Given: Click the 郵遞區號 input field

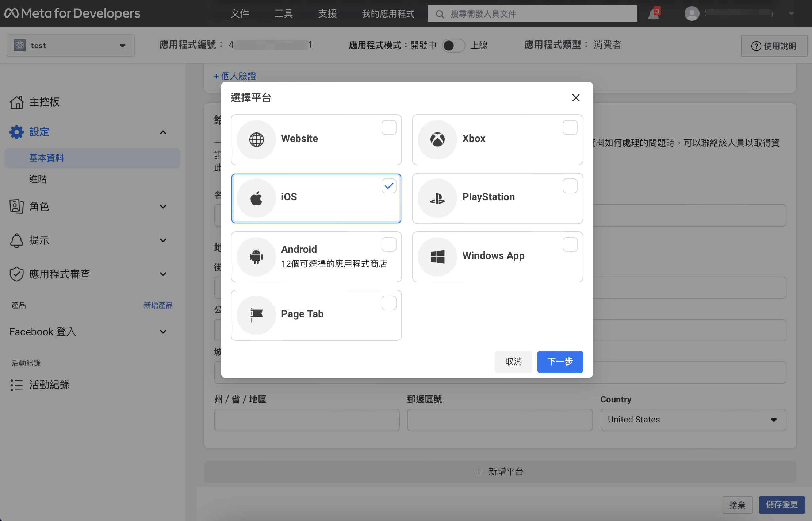Looking at the screenshot, I should click(x=500, y=420).
